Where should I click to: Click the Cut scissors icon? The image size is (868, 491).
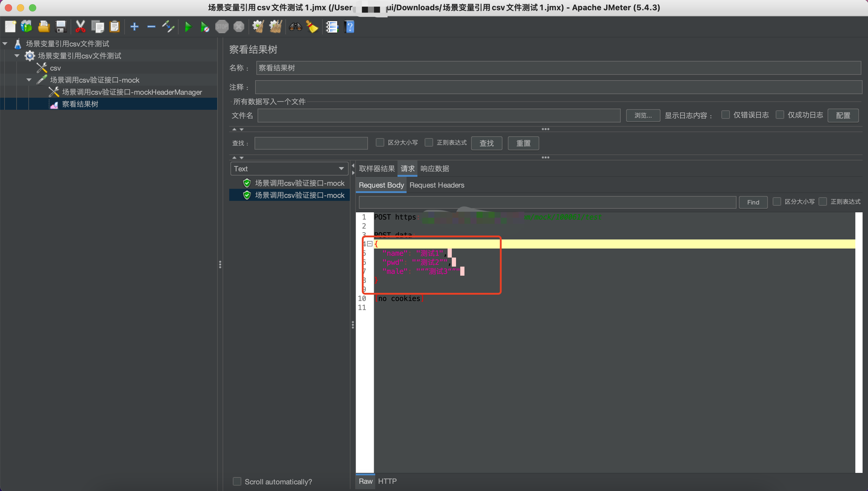click(81, 27)
